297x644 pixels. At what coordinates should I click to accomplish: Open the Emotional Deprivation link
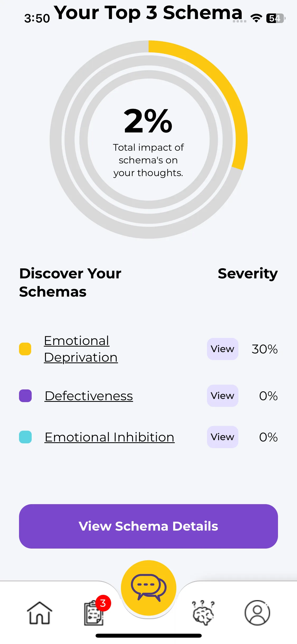81,349
